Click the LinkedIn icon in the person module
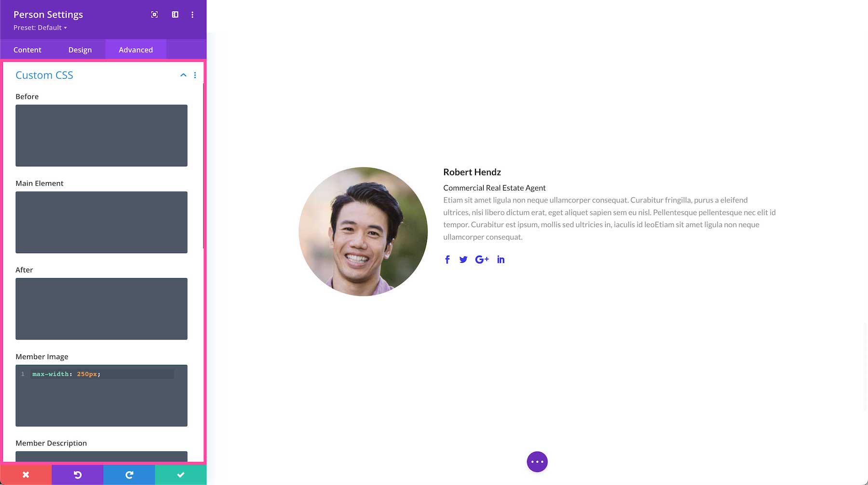Image resolution: width=868 pixels, height=485 pixels. (x=501, y=259)
